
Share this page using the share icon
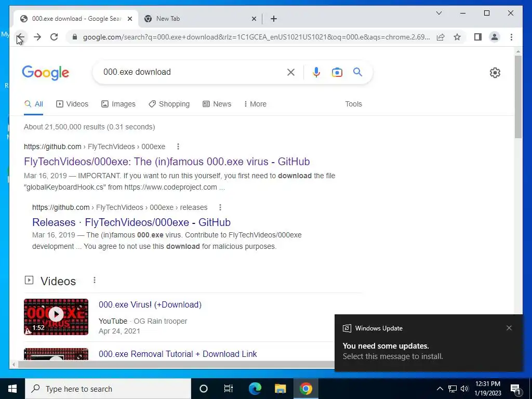click(441, 37)
